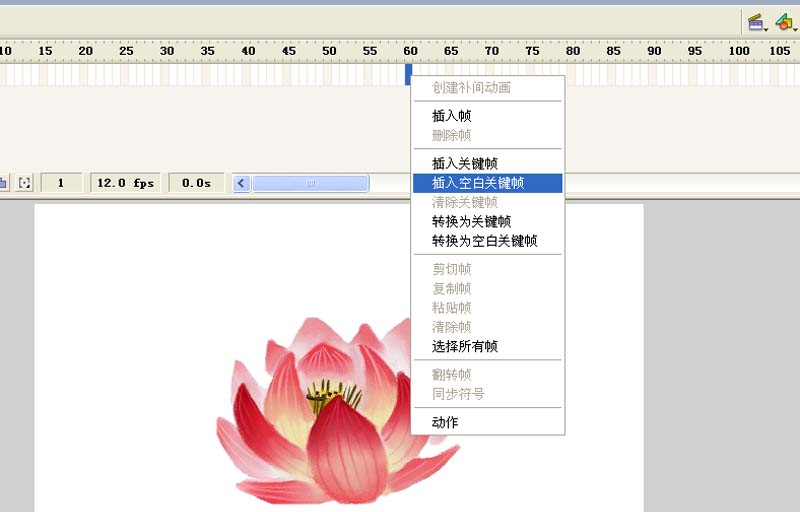
Task: Click the timeline scroll left arrow
Action: point(242,183)
